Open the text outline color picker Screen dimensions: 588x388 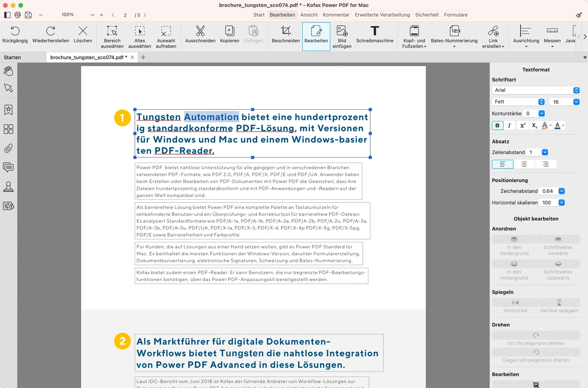tap(546, 125)
